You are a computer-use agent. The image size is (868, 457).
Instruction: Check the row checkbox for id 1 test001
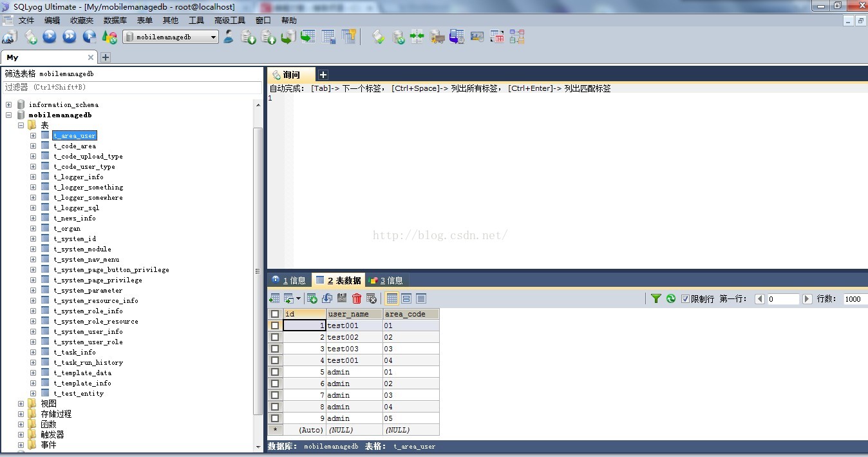pos(275,326)
